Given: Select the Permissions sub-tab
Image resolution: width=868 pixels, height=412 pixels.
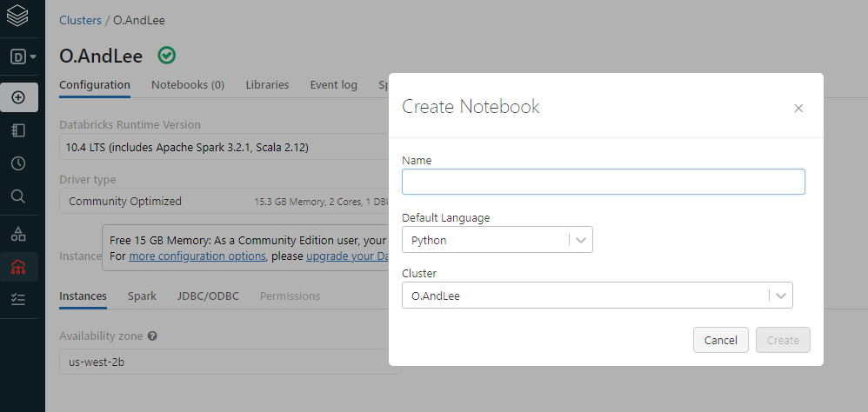Looking at the screenshot, I should point(290,296).
